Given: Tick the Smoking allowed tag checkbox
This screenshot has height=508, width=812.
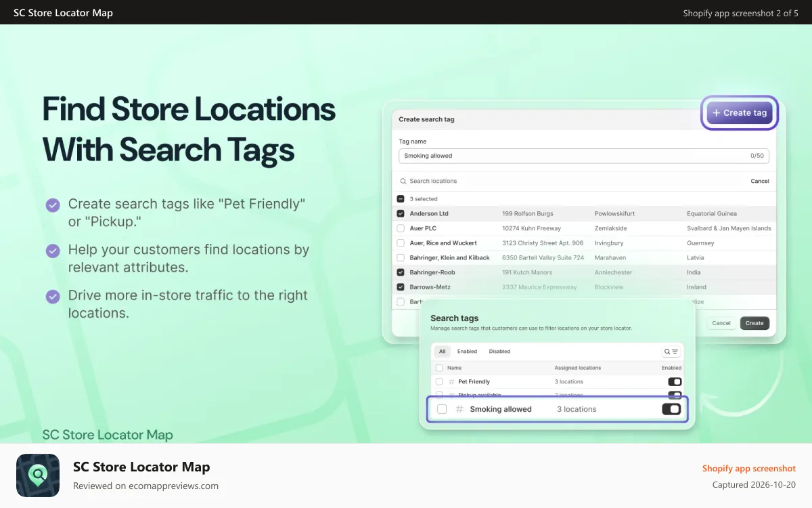Looking at the screenshot, I should pos(442,409).
